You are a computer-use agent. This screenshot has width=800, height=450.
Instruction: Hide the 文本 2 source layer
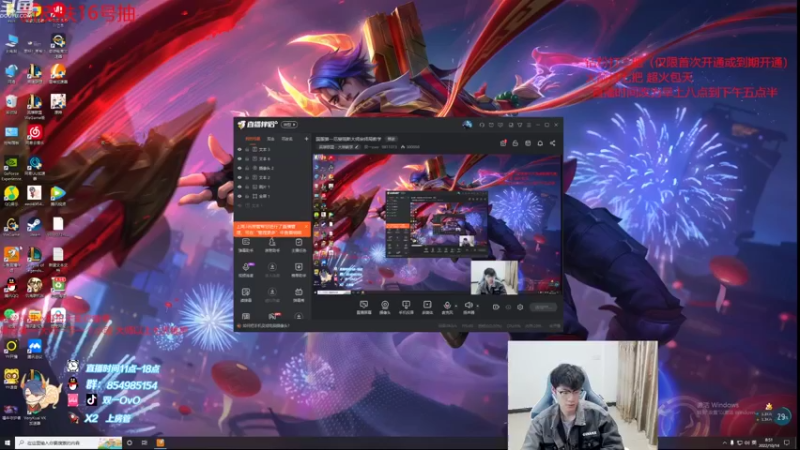pos(240,178)
